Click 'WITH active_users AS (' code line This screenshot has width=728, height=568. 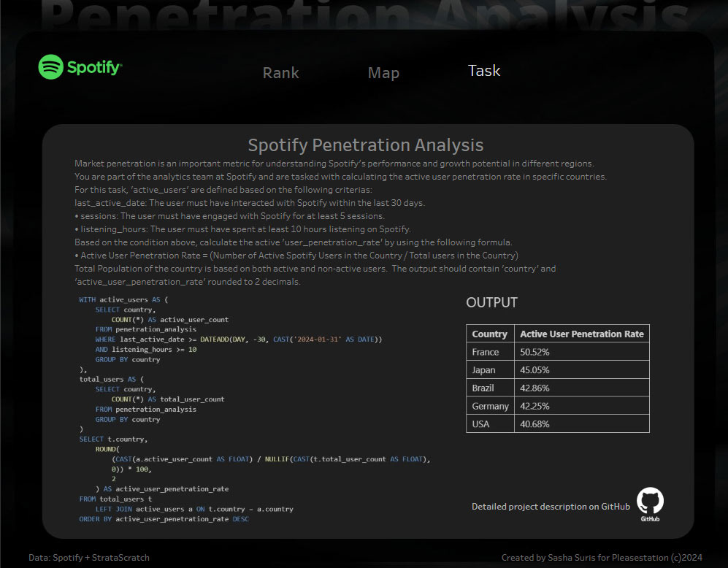click(x=123, y=300)
